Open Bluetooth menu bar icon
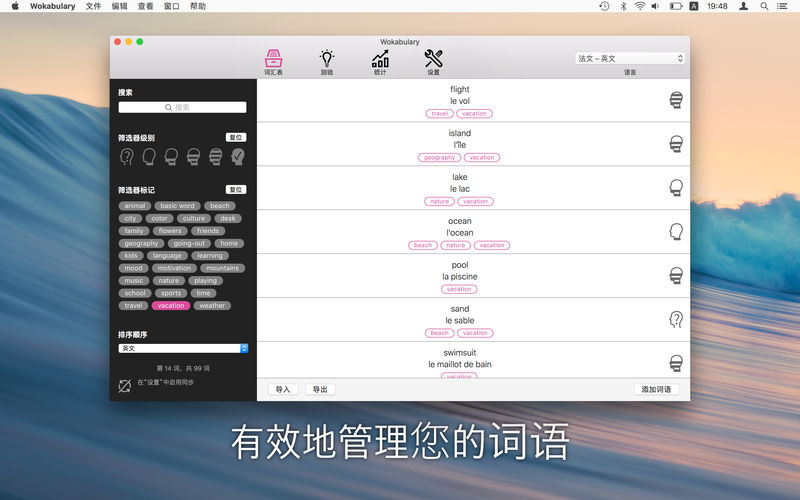This screenshot has width=800, height=500. click(x=623, y=6)
